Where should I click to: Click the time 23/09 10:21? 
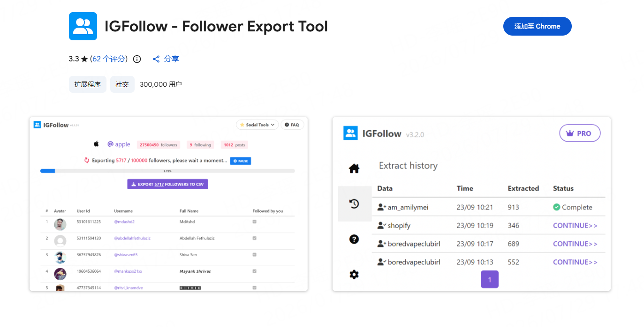tap(475, 207)
